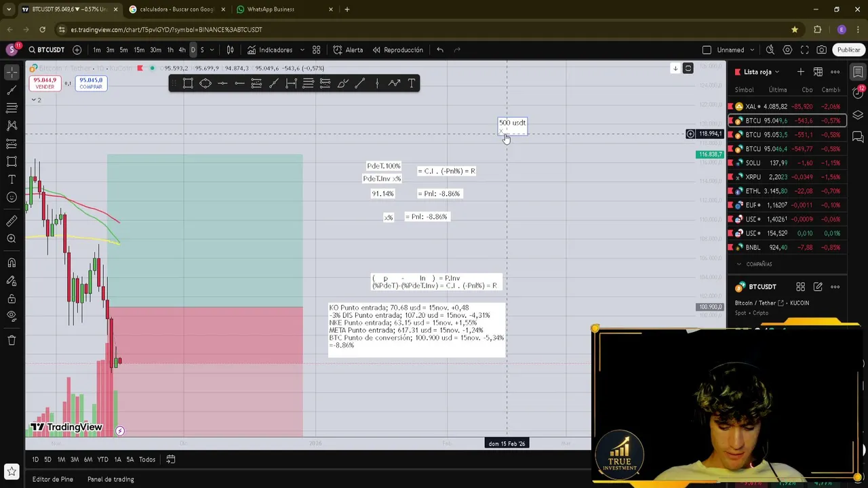
Task: Toggle hide all drawings eye icon
Action: pos(12,316)
